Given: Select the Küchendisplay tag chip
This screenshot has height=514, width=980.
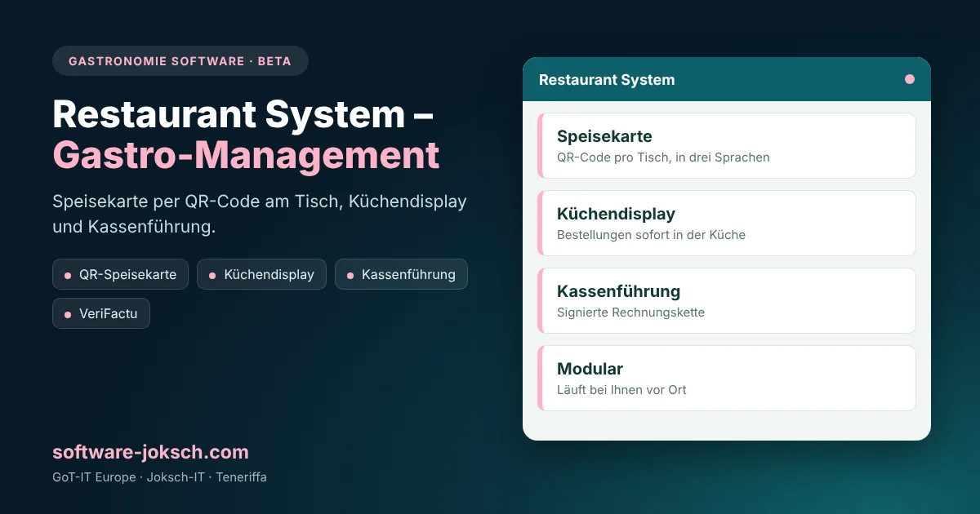Looking at the screenshot, I should [262, 274].
